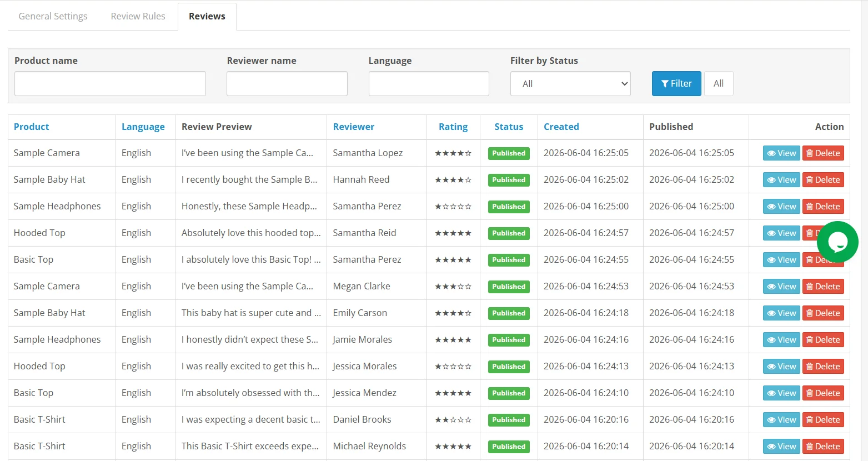View the Jamie Morales review
868x461 pixels.
pos(781,340)
